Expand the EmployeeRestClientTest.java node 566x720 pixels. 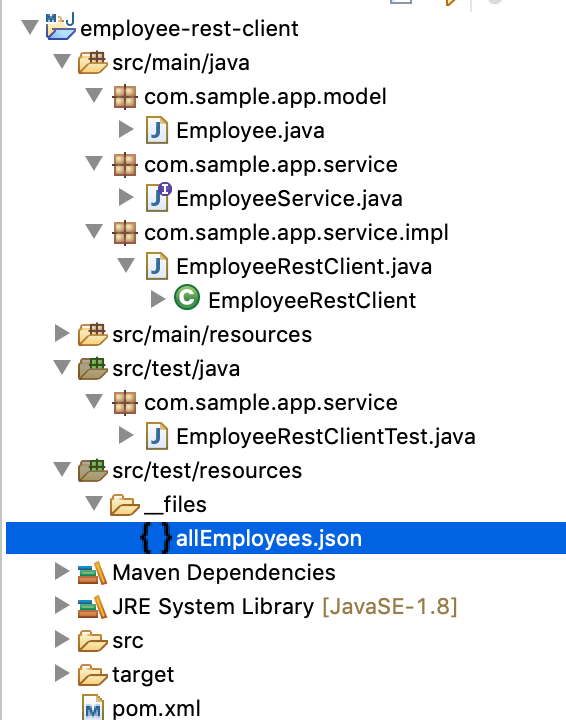pyautogui.click(x=126, y=435)
